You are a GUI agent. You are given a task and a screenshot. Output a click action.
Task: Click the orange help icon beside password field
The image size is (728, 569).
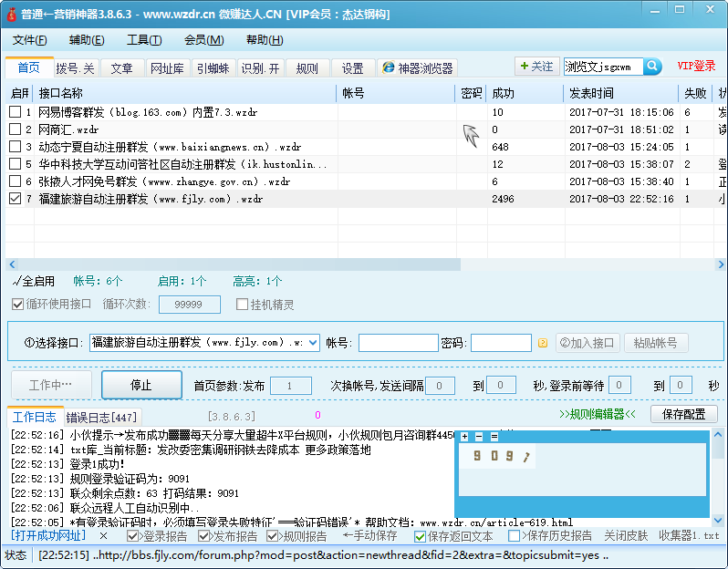coord(542,344)
